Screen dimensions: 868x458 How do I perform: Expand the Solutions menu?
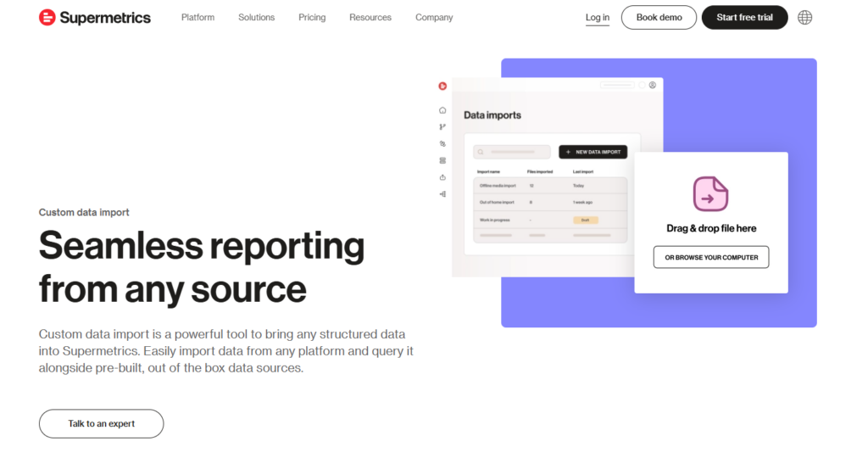click(256, 18)
